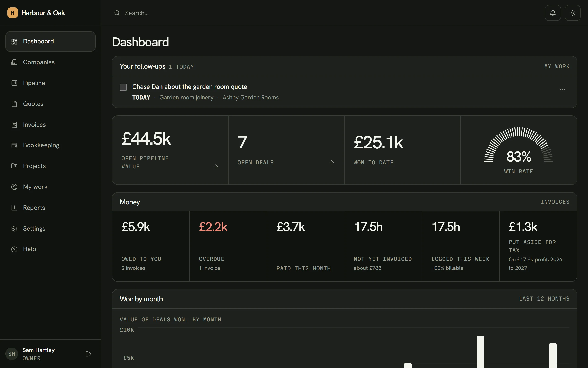
Task: Click the Quotes document icon
Action: tap(14, 104)
